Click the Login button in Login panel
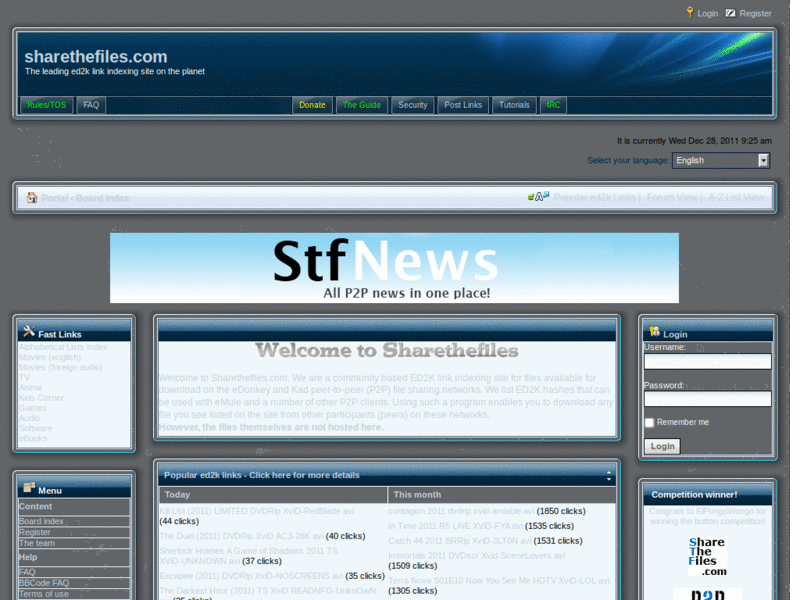The height and width of the screenshot is (600, 800). pyautogui.click(x=662, y=446)
